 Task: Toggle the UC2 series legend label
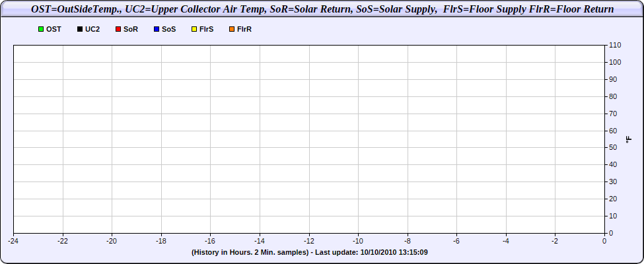[x=92, y=30]
